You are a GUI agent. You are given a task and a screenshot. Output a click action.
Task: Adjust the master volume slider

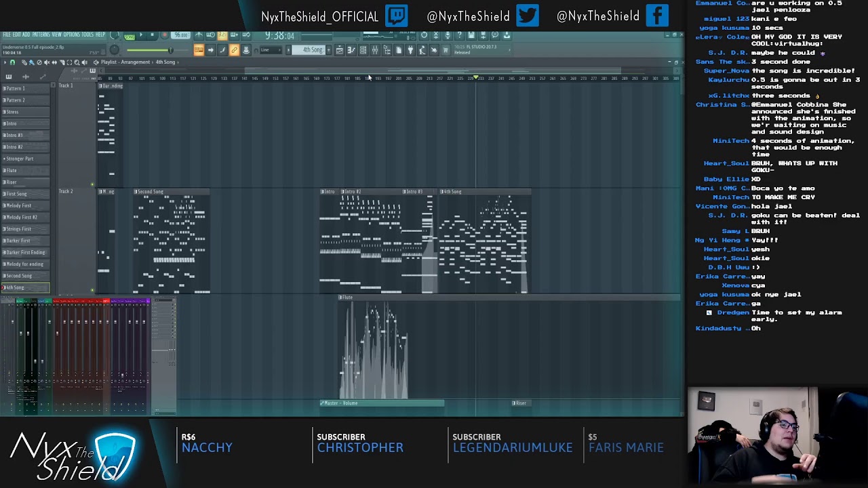(157, 50)
